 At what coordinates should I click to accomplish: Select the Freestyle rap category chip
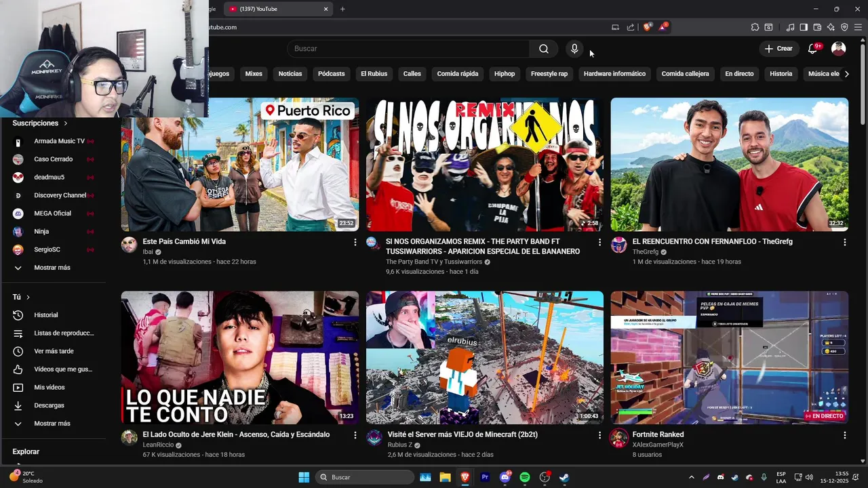[x=549, y=74]
